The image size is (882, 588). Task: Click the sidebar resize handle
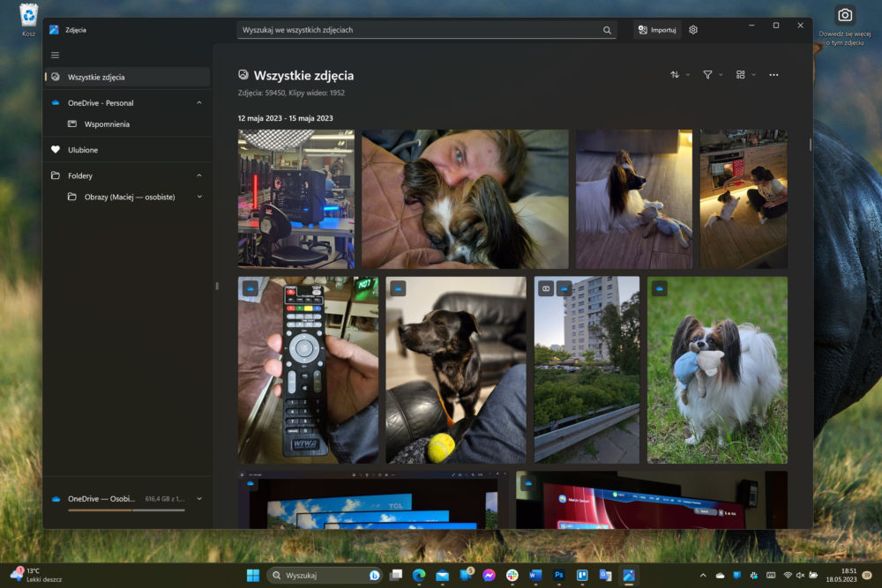click(x=217, y=287)
